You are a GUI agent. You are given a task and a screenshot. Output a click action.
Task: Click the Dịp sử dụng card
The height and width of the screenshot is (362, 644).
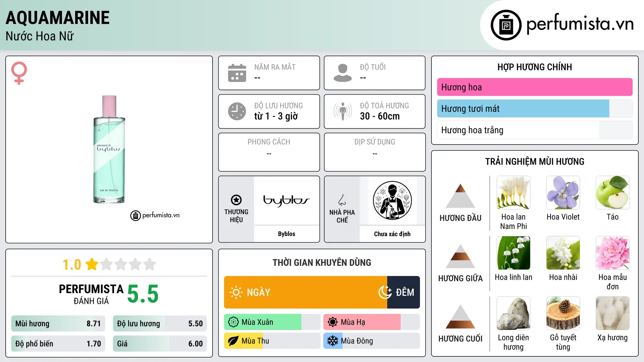point(375,152)
